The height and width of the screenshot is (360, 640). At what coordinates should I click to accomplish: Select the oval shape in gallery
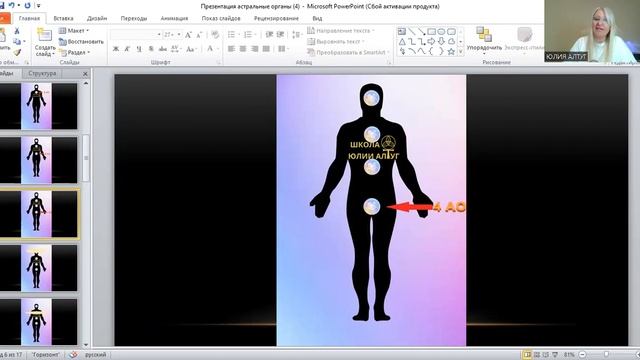tap(441, 31)
